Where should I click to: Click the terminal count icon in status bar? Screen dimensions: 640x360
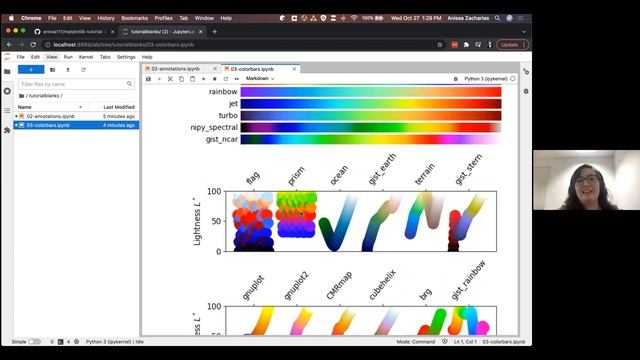(60, 342)
